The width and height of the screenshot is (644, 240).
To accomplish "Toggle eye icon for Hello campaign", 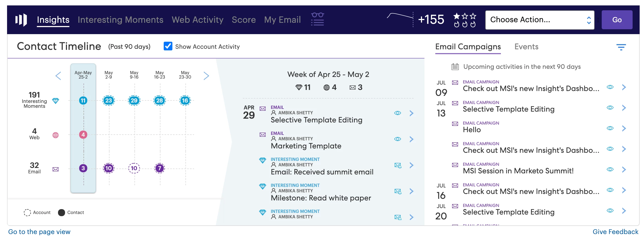I will (x=610, y=128).
